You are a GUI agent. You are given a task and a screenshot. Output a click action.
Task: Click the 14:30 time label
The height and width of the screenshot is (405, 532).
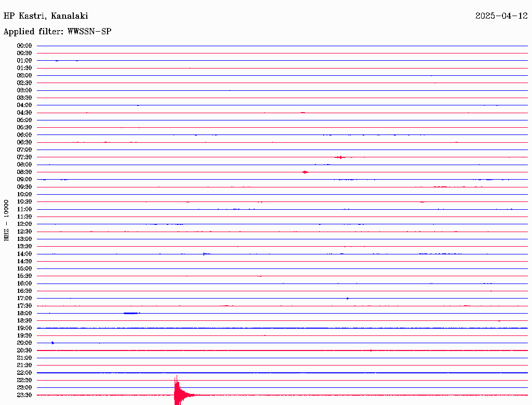(24, 262)
